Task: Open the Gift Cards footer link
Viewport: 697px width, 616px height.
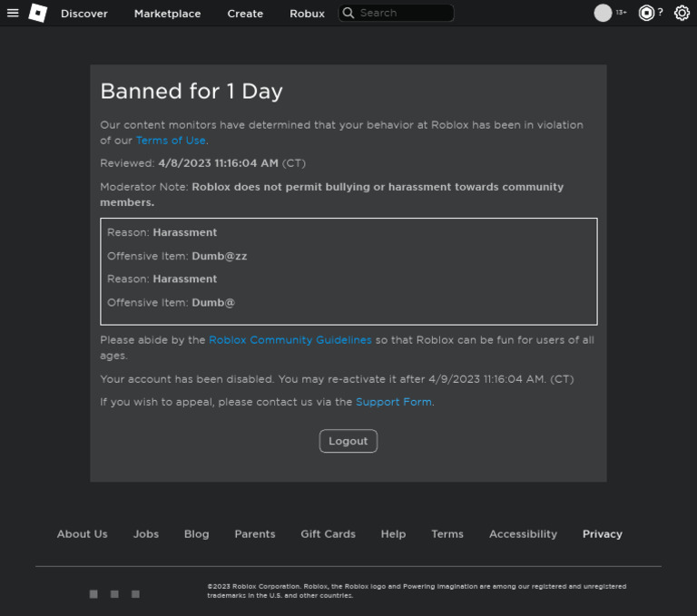Action: 328,533
